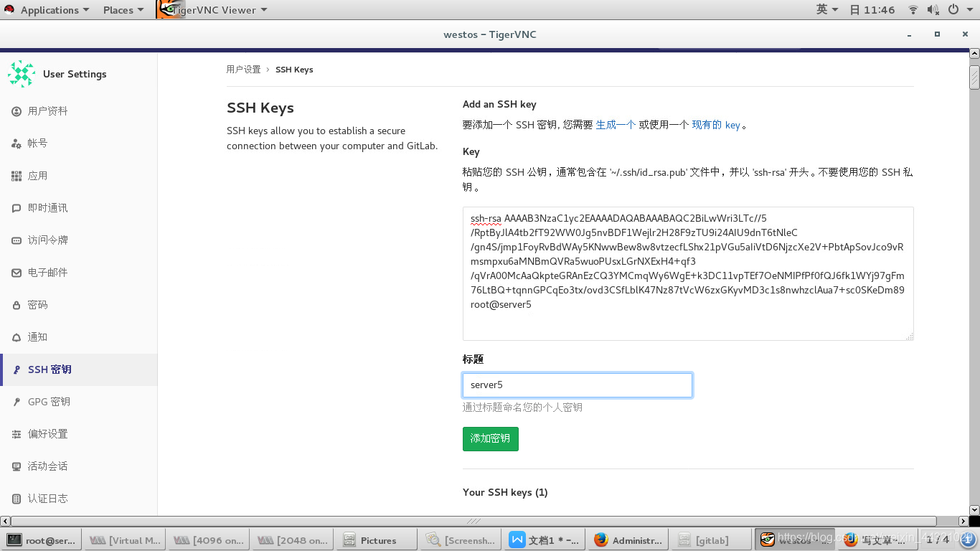Open 即时通讯 chat settings

[79, 208]
